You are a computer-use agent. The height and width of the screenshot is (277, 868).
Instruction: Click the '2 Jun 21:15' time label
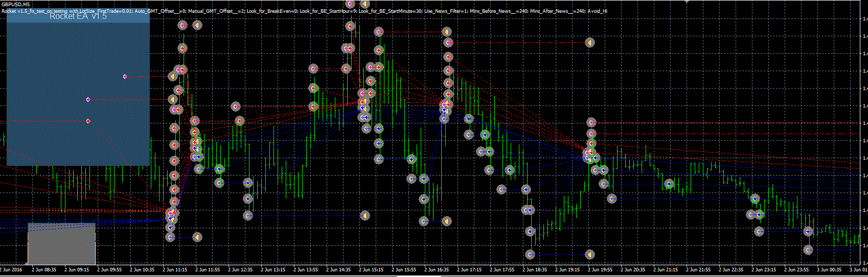click(x=666, y=269)
